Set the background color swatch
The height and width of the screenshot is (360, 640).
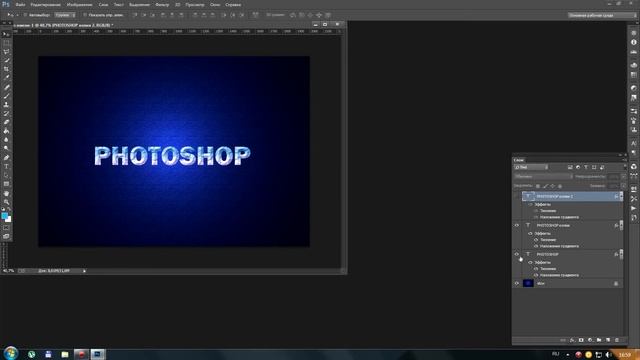tap(9, 220)
